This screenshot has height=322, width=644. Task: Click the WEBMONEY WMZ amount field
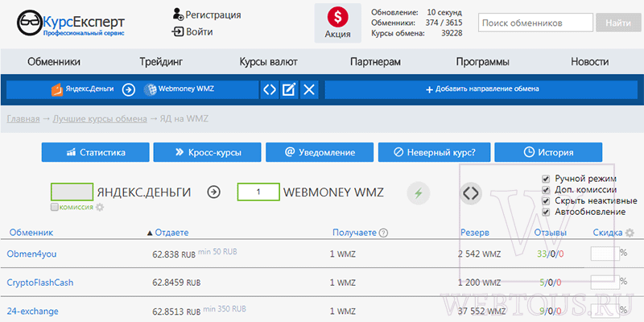258,192
